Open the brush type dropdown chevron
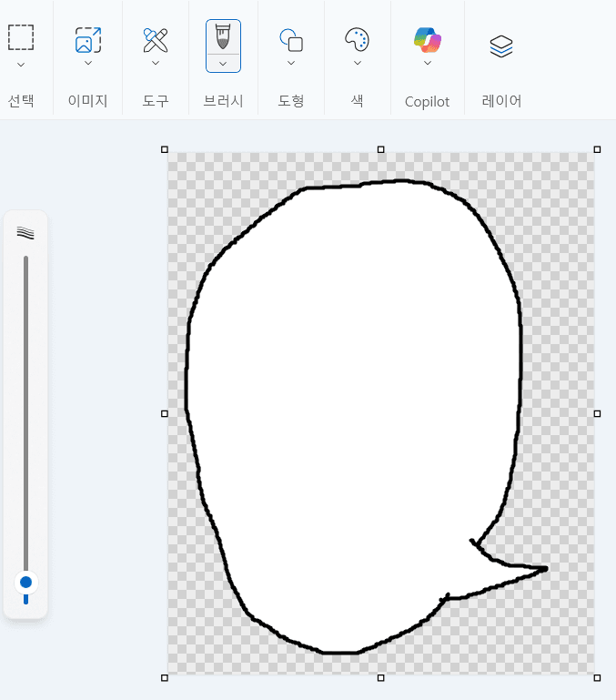Viewport: 616px width, 700px height. [223, 64]
